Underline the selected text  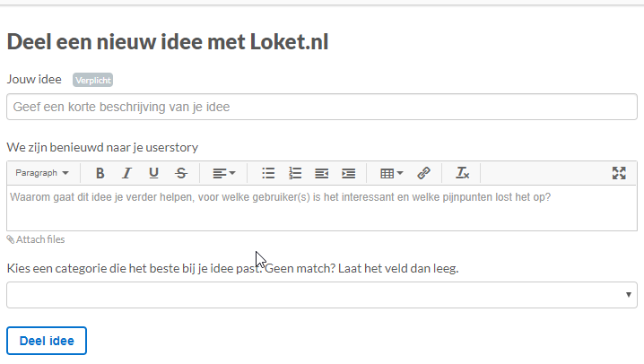[x=154, y=173]
